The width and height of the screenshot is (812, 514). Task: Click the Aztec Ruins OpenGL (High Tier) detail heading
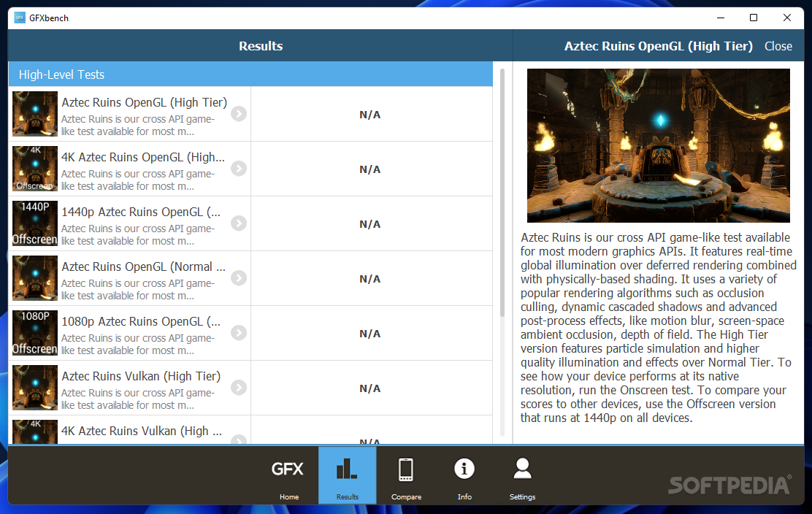(x=658, y=46)
